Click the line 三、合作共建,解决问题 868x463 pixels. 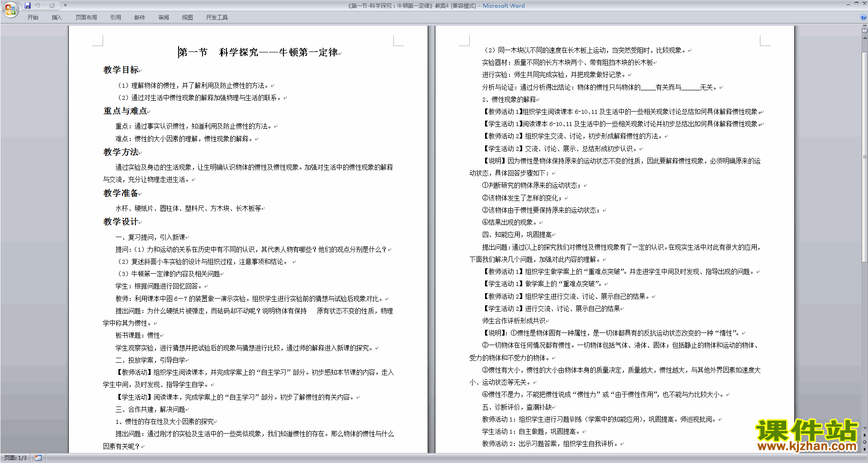point(151,410)
